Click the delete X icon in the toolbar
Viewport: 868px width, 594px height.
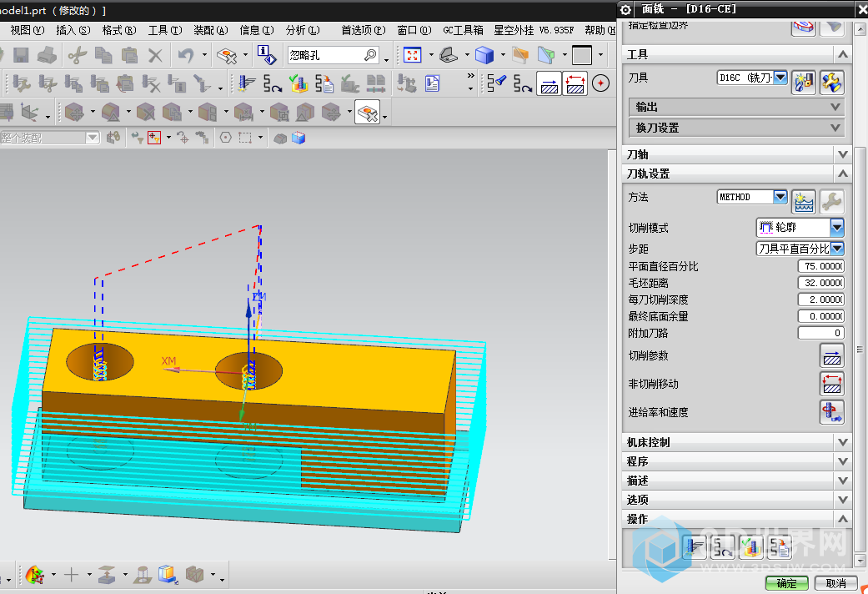156,55
